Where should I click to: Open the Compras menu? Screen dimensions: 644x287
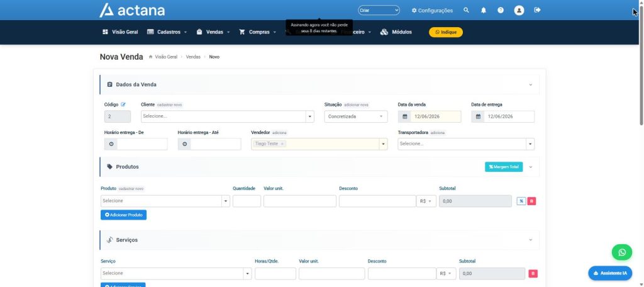point(257,32)
